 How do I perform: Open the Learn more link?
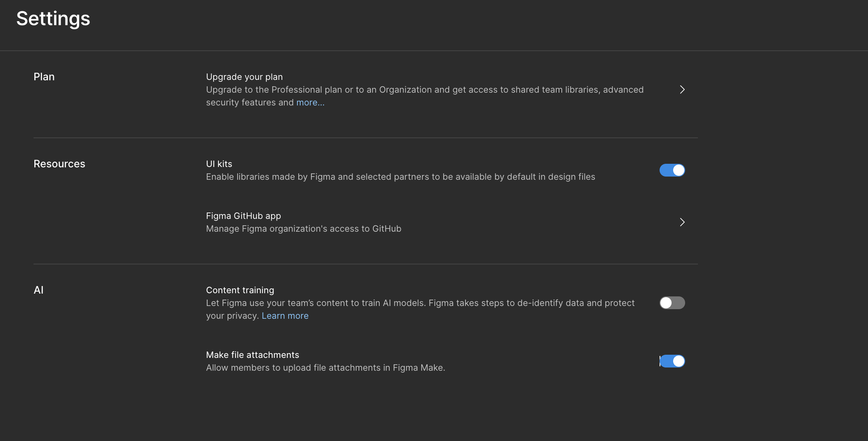[285, 316]
